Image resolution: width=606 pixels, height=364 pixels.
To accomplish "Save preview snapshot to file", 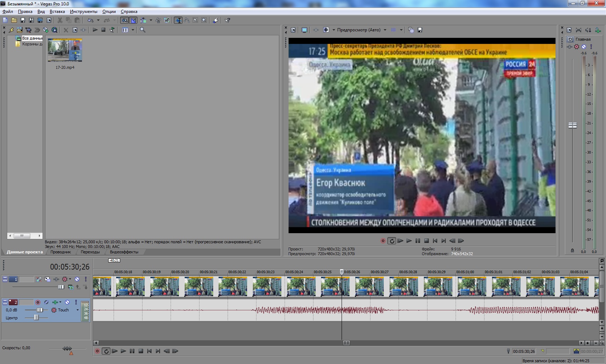I will click(x=420, y=30).
